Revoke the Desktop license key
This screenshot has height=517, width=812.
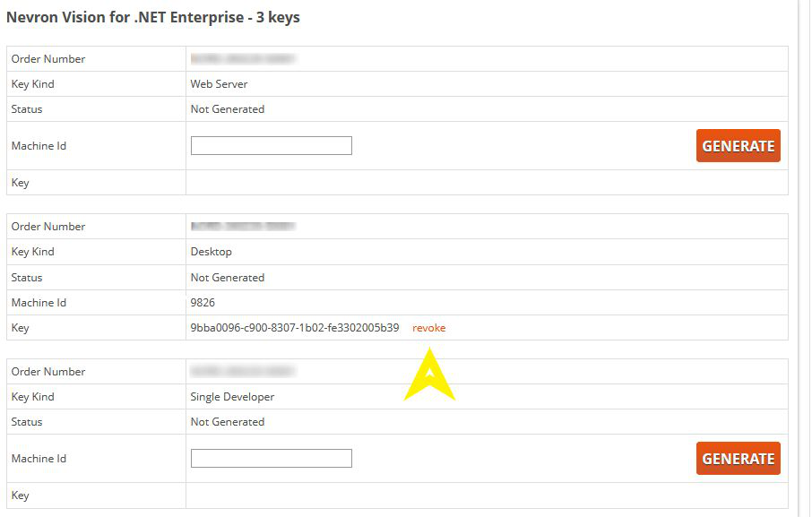[428, 328]
